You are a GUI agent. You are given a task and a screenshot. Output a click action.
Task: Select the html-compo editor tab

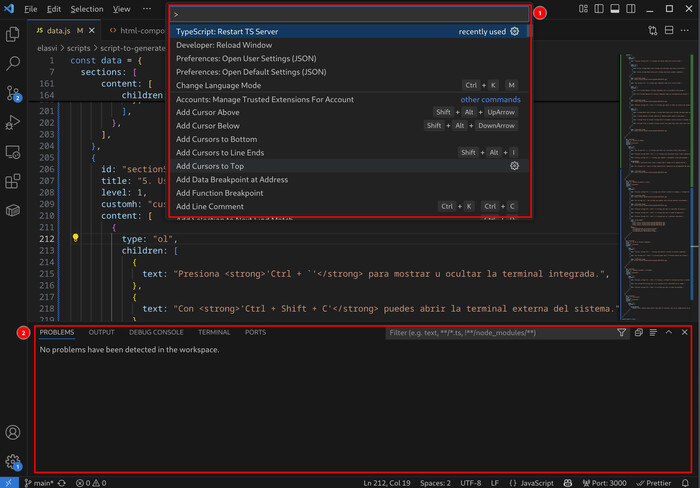pos(138,30)
